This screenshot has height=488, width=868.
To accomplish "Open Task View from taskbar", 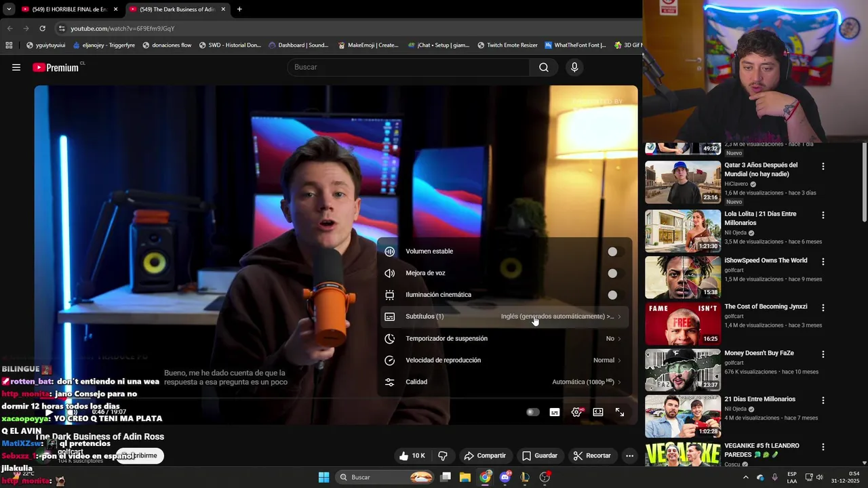I will coord(446,477).
